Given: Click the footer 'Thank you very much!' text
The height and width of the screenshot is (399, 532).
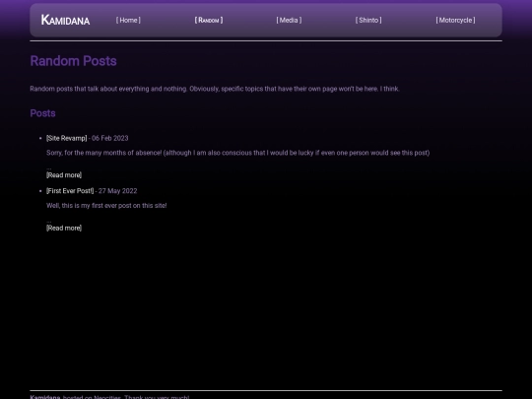Looking at the screenshot, I should point(157,397).
